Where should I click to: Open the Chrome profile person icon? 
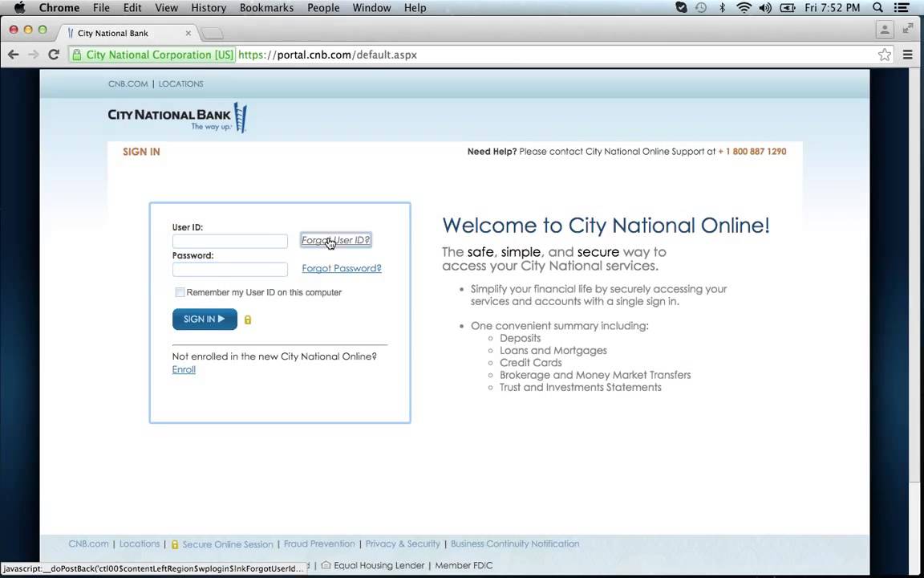[x=885, y=29]
